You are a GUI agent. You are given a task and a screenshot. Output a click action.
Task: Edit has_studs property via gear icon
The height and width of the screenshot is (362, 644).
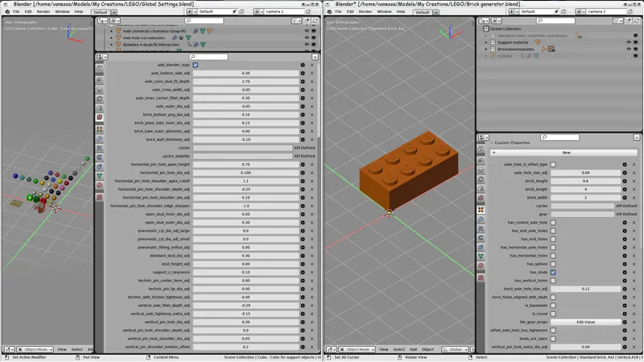(625, 273)
